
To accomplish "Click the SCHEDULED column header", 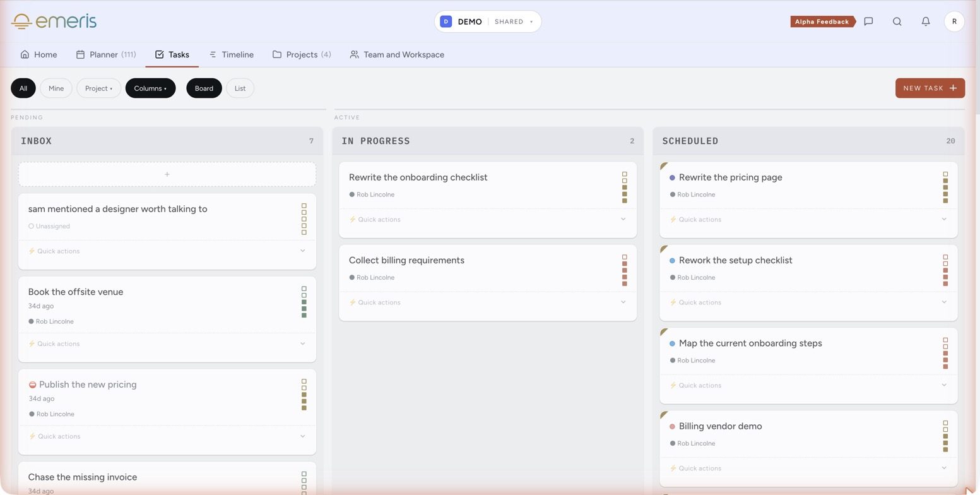I will click(808, 141).
